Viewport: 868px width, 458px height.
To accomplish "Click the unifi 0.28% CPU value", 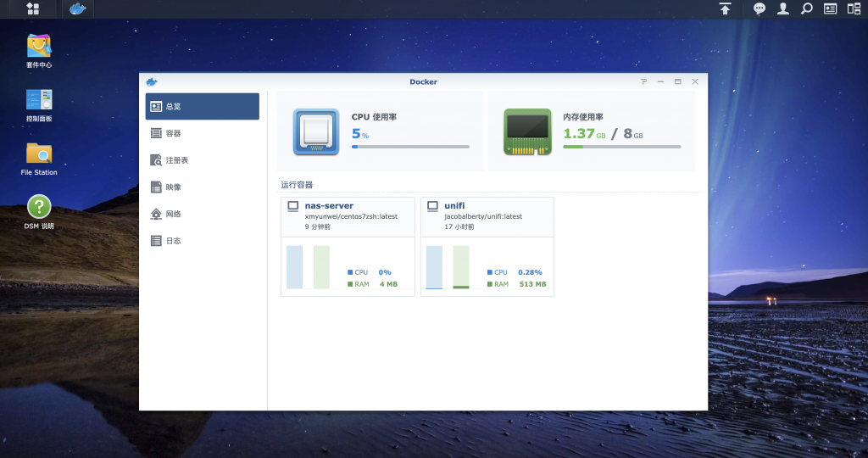I will point(530,272).
